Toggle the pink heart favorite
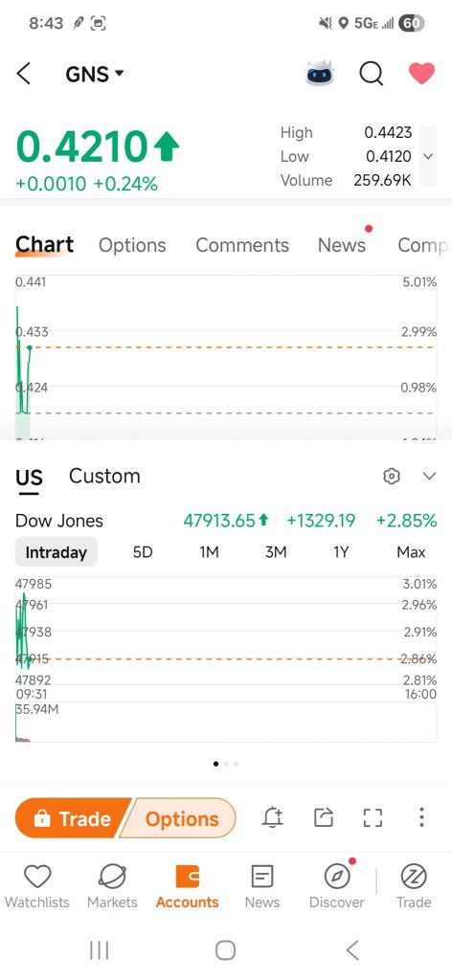 pos(422,73)
